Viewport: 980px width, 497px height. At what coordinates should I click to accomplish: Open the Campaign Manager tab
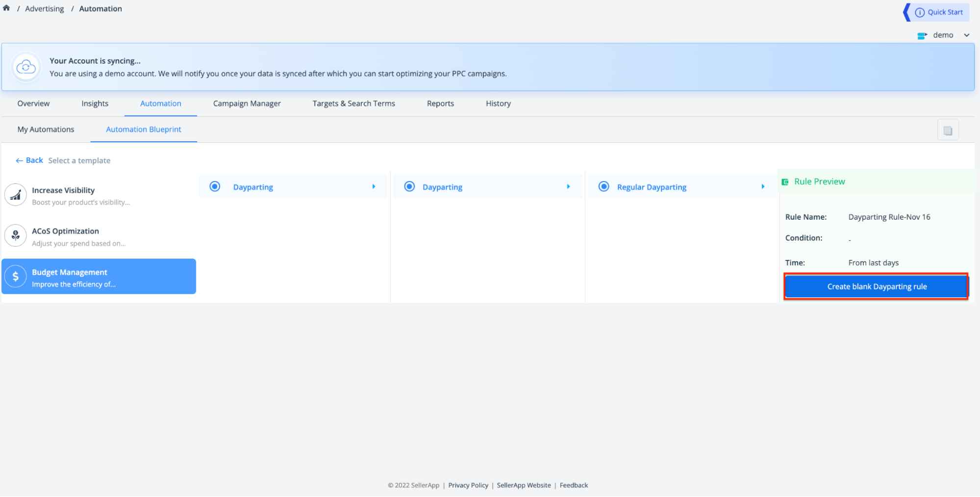pyautogui.click(x=247, y=104)
